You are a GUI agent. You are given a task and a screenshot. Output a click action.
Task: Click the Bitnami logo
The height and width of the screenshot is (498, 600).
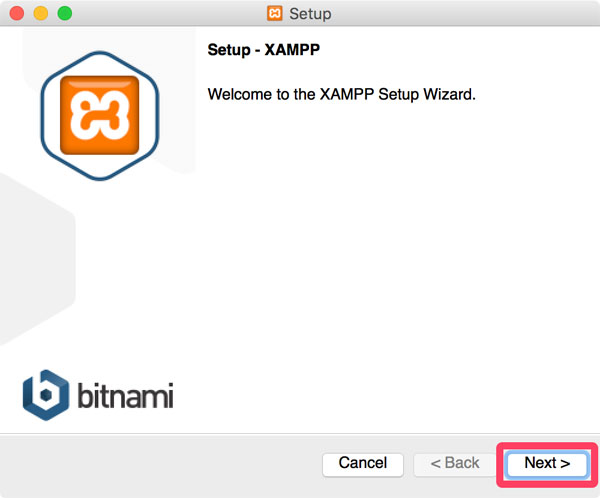[x=98, y=395]
